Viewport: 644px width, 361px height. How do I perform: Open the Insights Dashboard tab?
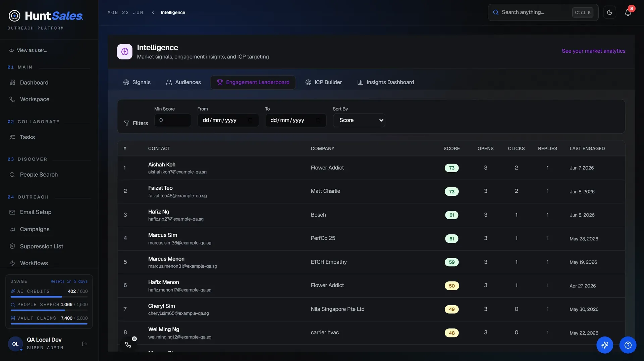pos(386,82)
